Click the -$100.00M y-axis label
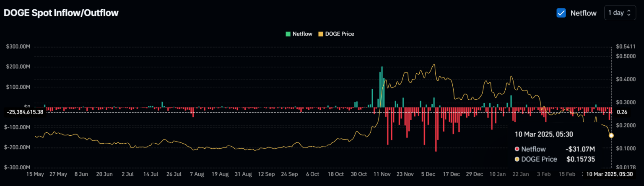 pyautogui.click(x=18, y=127)
